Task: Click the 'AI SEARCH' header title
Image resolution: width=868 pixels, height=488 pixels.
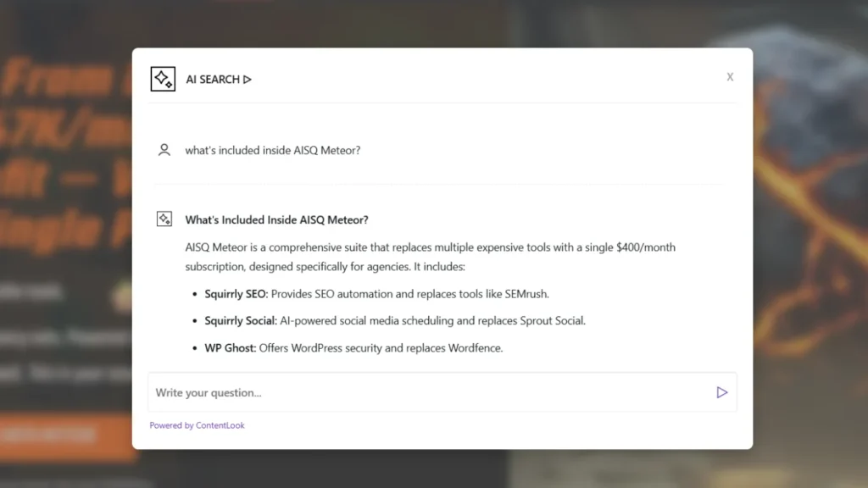Action: pyautogui.click(x=213, y=80)
